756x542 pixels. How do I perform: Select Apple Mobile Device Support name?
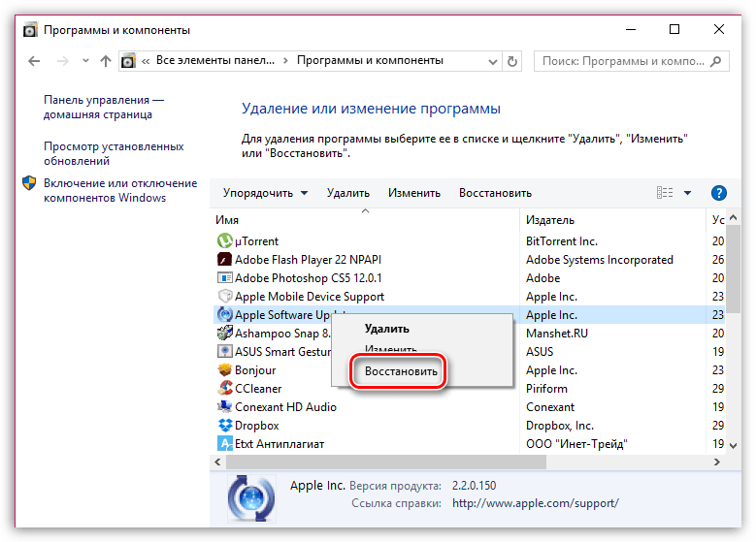(x=309, y=297)
